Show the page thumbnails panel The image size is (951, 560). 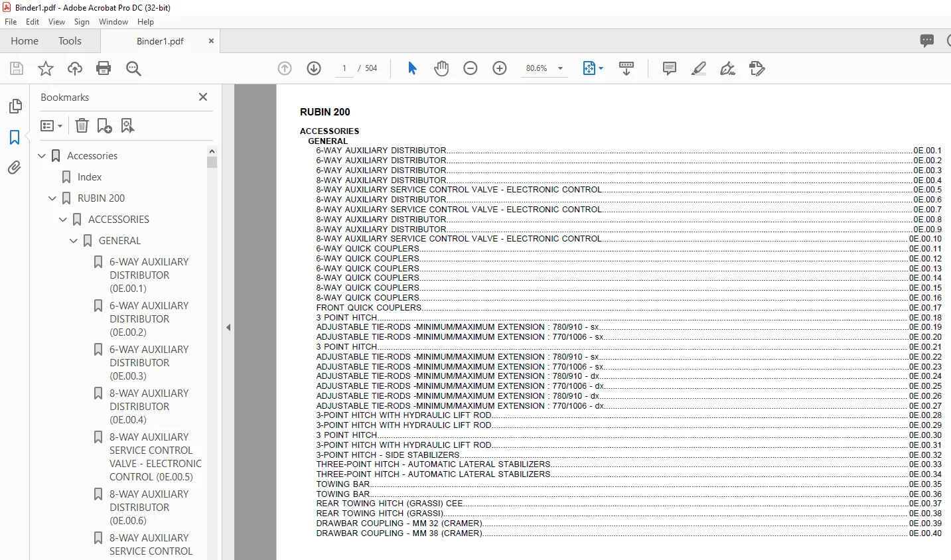[x=15, y=106]
